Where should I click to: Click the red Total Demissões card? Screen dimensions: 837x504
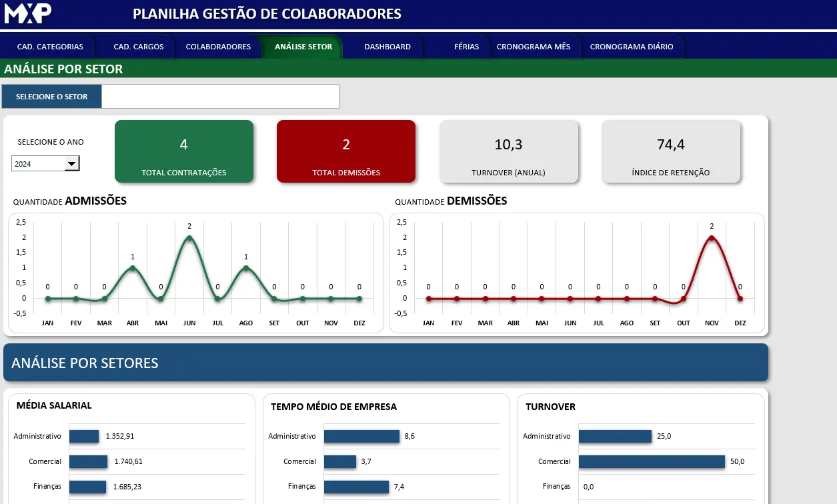coord(346,151)
